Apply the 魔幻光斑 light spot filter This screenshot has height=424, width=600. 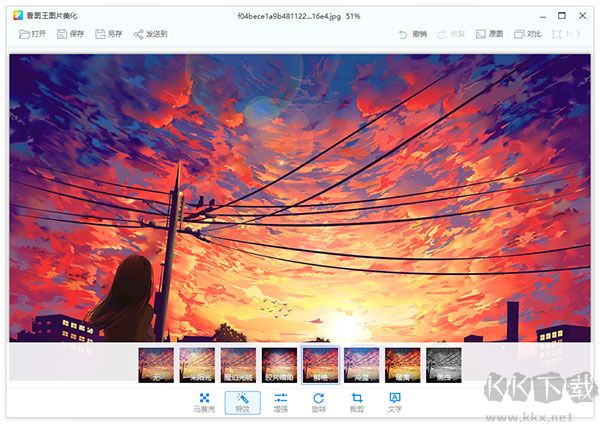[238, 365]
